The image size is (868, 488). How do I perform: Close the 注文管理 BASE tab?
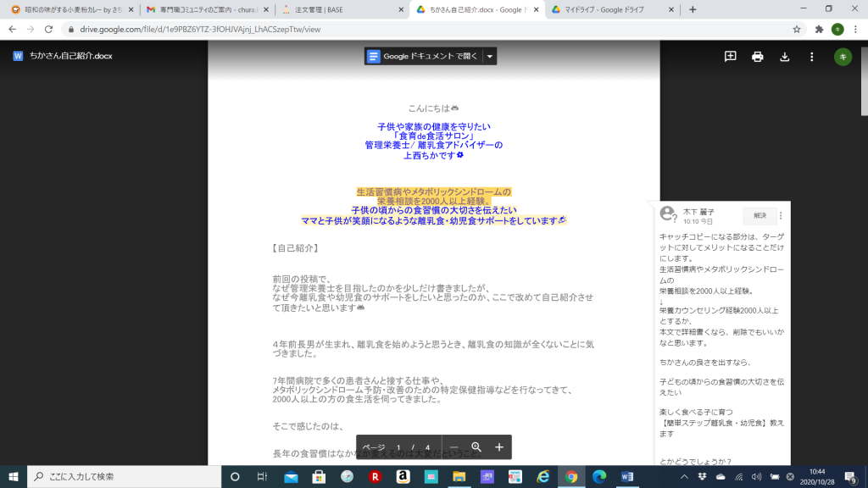pyautogui.click(x=401, y=9)
